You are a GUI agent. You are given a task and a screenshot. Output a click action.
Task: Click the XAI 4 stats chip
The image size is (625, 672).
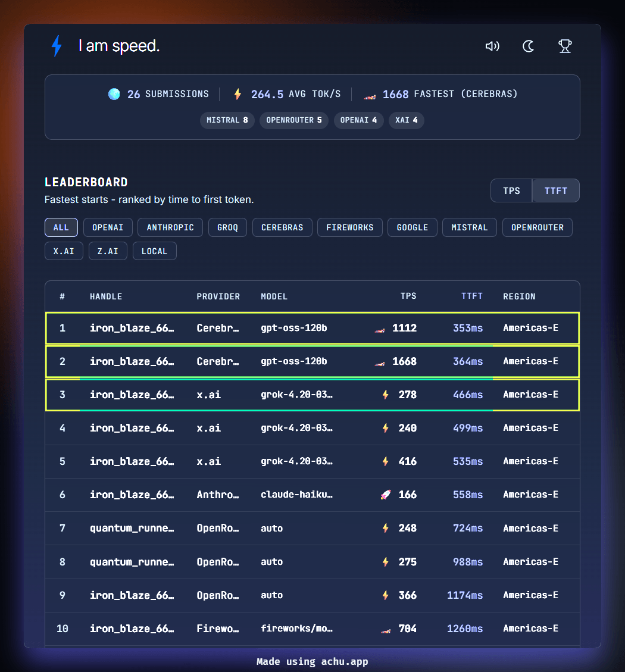(x=407, y=120)
